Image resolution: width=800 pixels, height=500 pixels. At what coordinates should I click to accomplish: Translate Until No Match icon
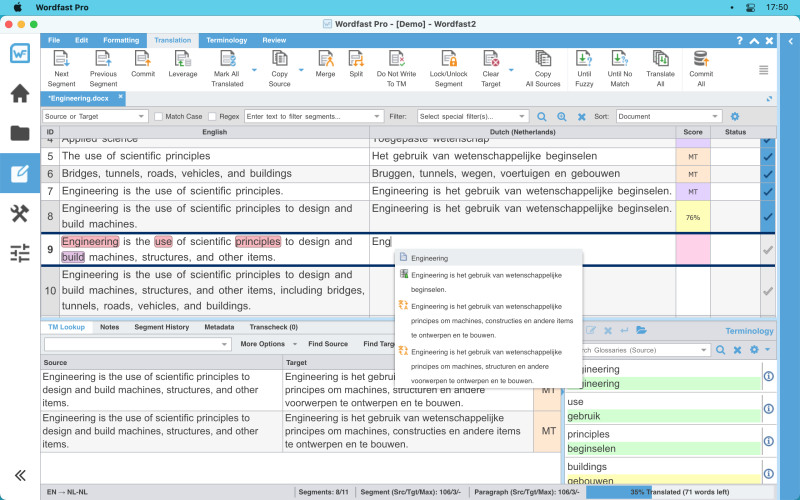click(619, 59)
